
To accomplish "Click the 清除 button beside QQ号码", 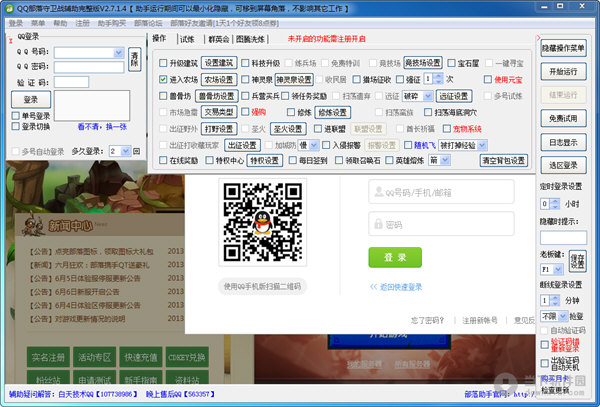I will [134, 59].
